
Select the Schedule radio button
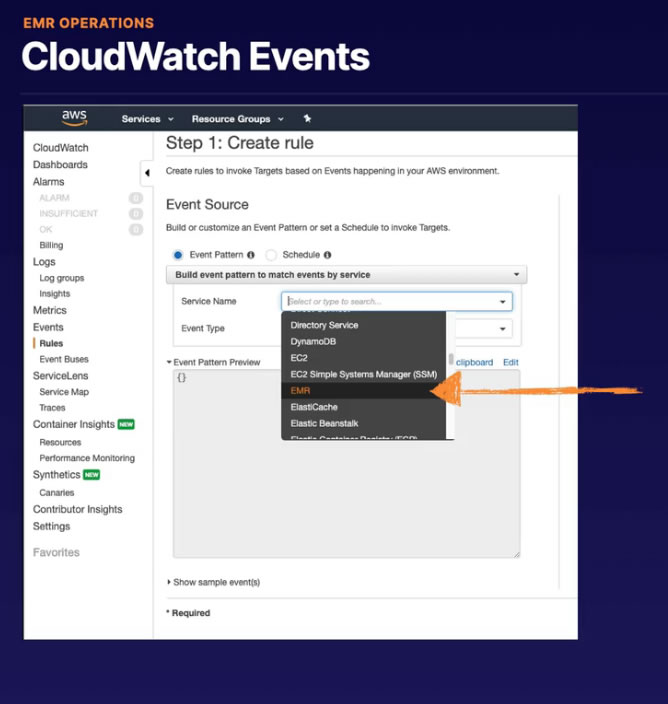click(x=271, y=255)
